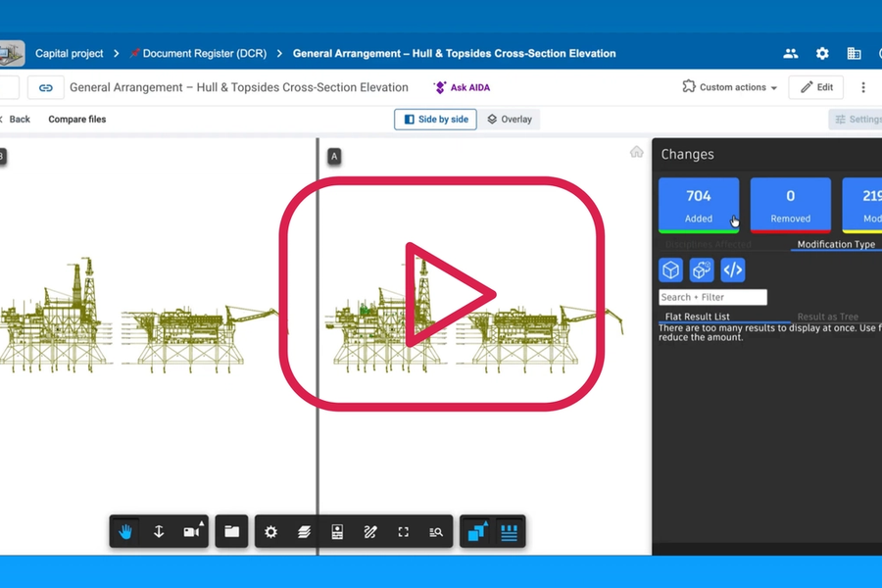Click the code brackets modification icon
Screen dimensions: 882x588
[x=732, y=270]
